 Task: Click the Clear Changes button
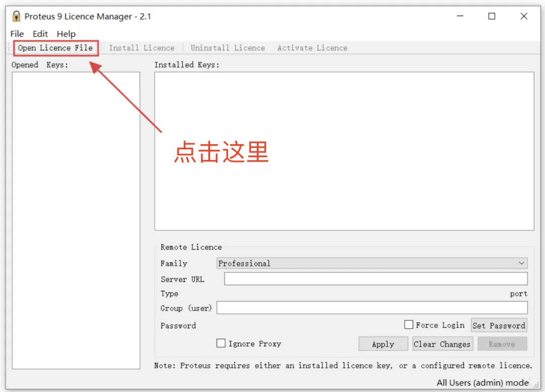442,344
